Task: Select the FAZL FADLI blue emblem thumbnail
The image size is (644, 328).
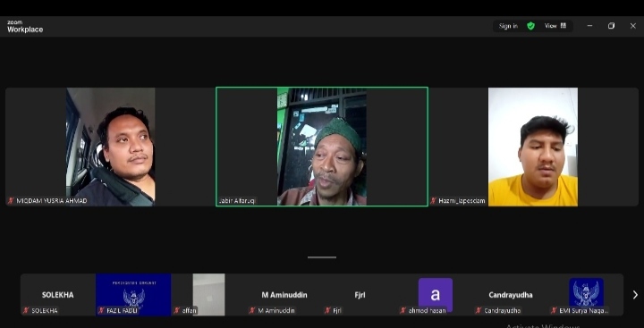Action: tap(133, 295)
